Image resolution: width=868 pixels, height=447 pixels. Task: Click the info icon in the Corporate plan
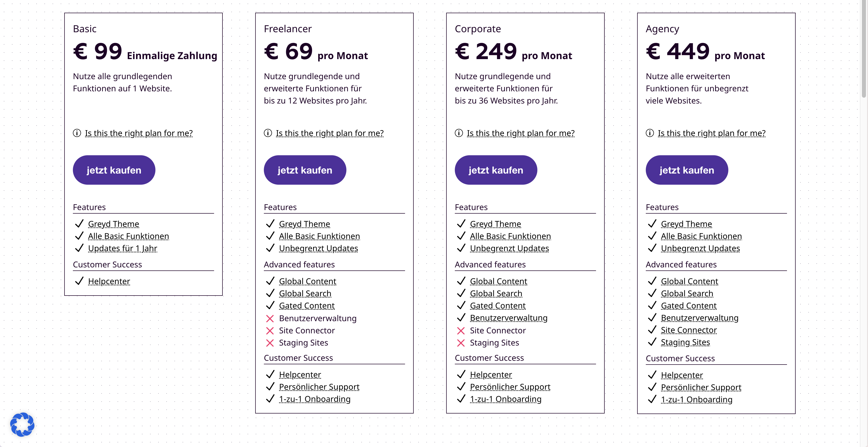459,133
